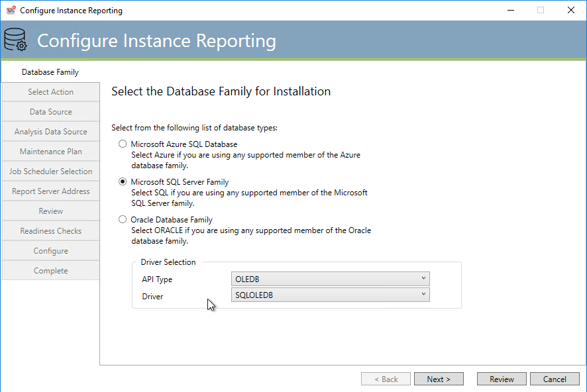Switch to the Data Source step

pos(50,111)
